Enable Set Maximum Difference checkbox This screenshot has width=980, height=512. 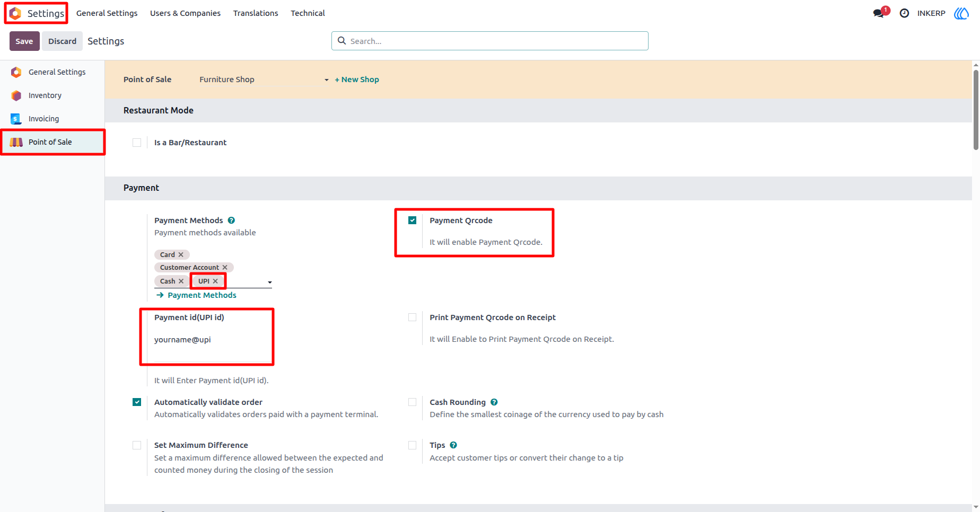click(x=137, y=445)
